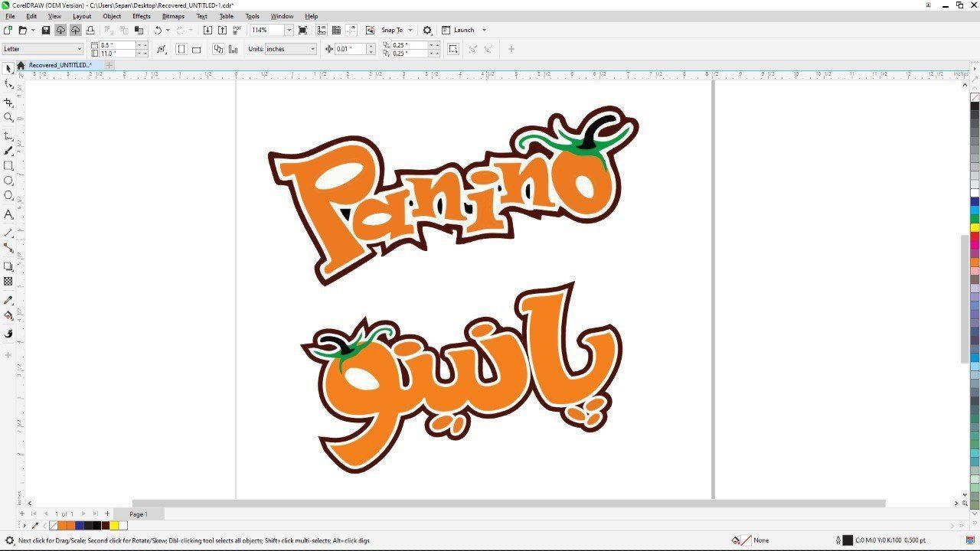The image size is (980, 551).
Task: Select the Crop tool
Action: coord(8,102)
